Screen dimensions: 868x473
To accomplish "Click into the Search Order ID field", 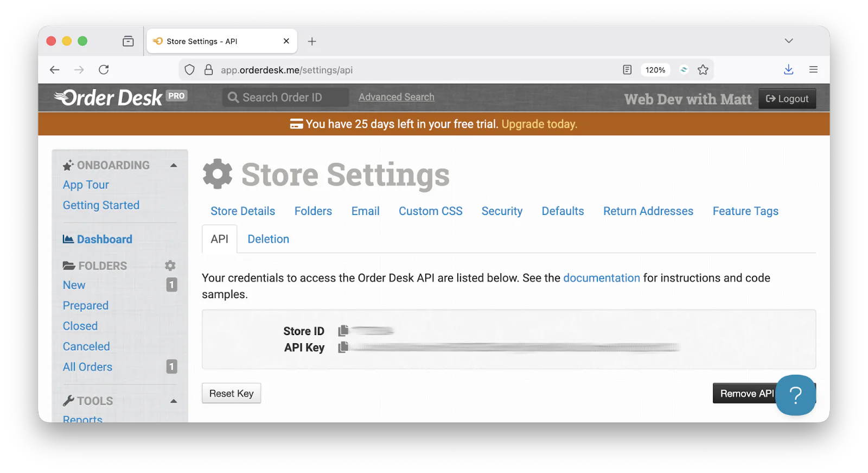I will pos(285,97).
